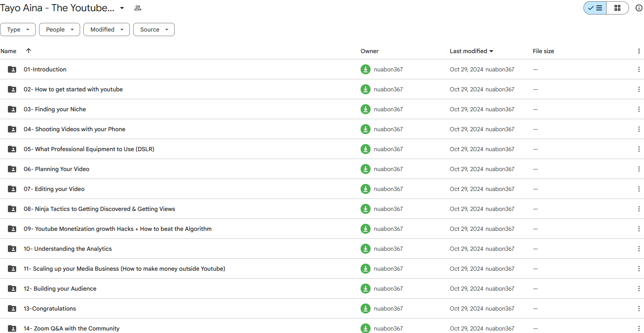
Task: Open the Type filter dropdown
Action: 18,29
